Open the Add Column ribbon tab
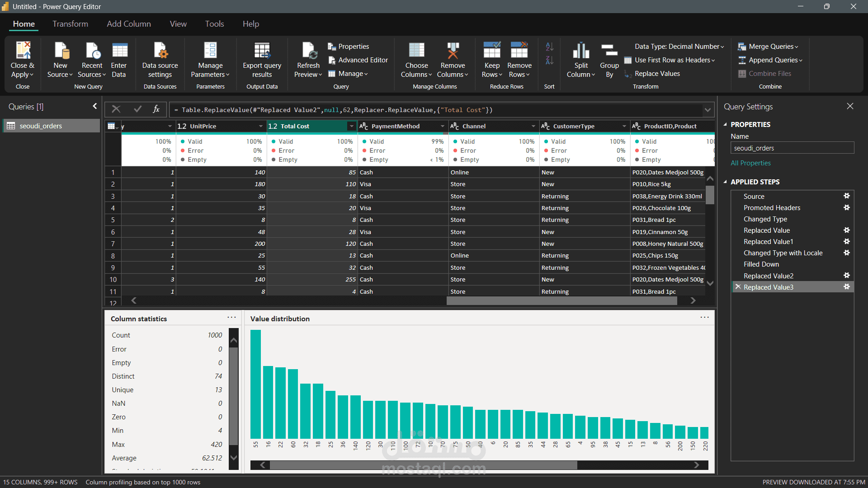Image resolution: width=868 pixels, height=488 pixels. point(129,24)
